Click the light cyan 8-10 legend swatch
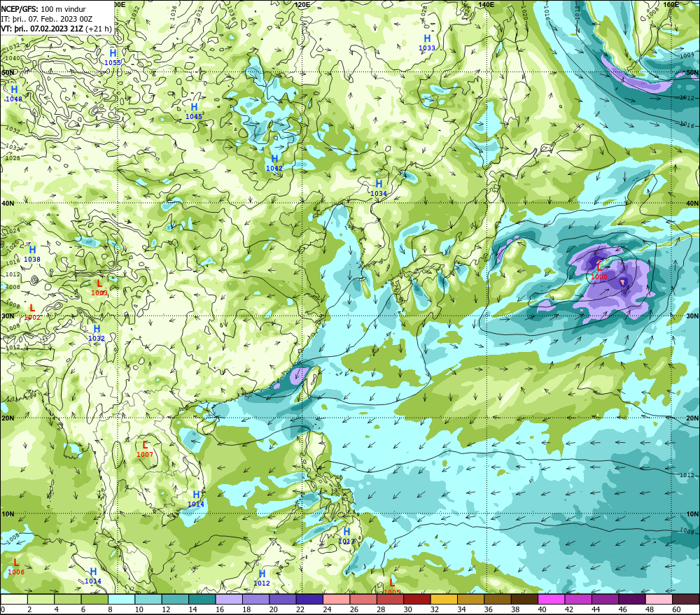This screenshot has width=700, height=615. click(121, 599)
